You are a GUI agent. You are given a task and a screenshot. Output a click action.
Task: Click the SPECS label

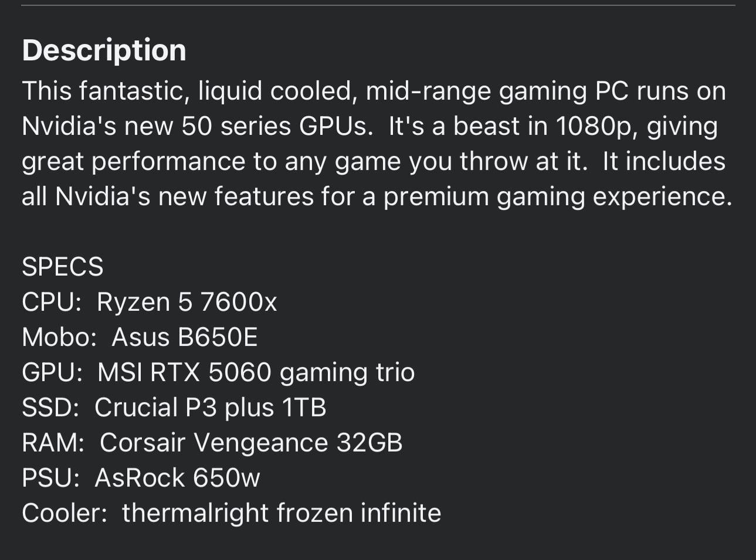pyautogui.click(x=62, y=267)
